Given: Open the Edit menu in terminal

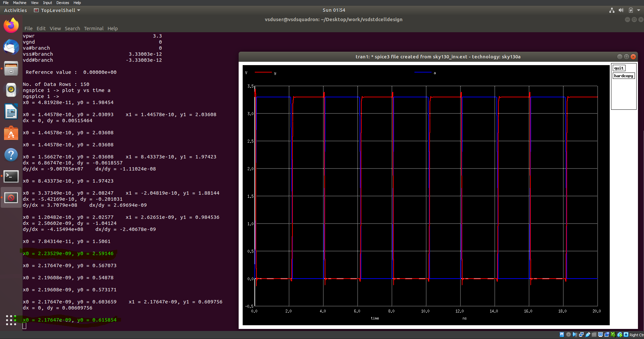Looking at the screenshot, I should (41, 29).
